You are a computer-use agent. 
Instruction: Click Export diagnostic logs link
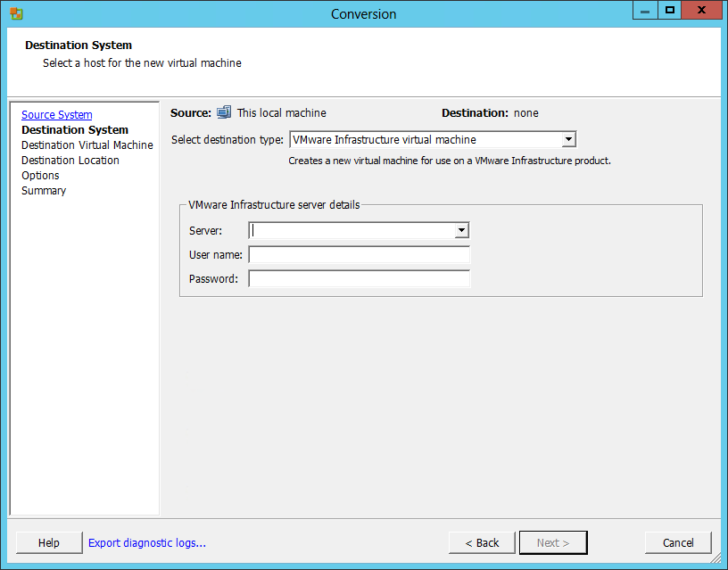[146, 542]
